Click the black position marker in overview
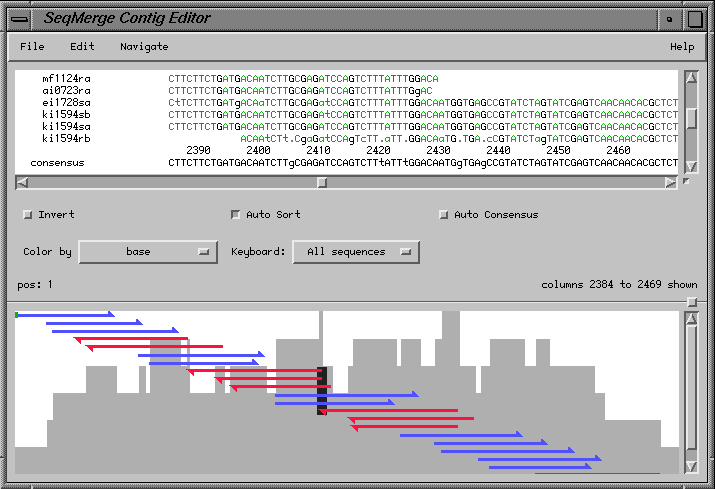The height and width of the screenshot is (489, 715). 322,391
